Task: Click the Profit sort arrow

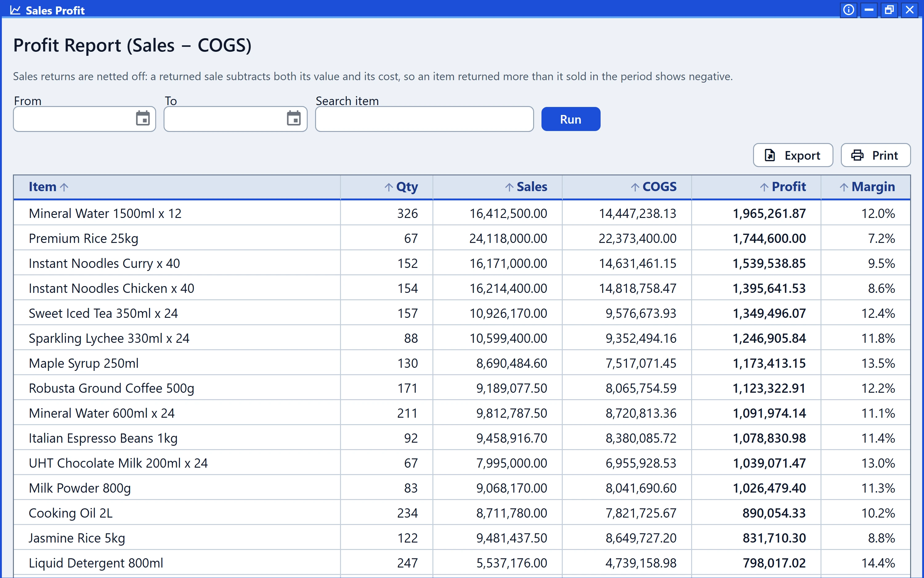Action: click(764, 187)
